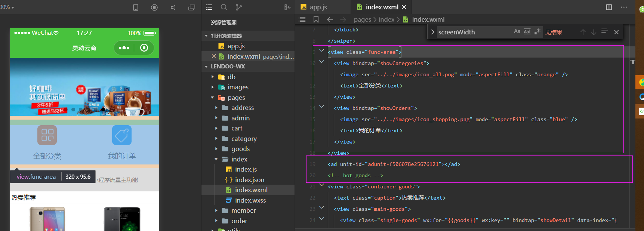The width and height of the screenshot is (644, 231).
Task: Open the zoom percentage dropdown in the simulator
Action: coord(7,7)
